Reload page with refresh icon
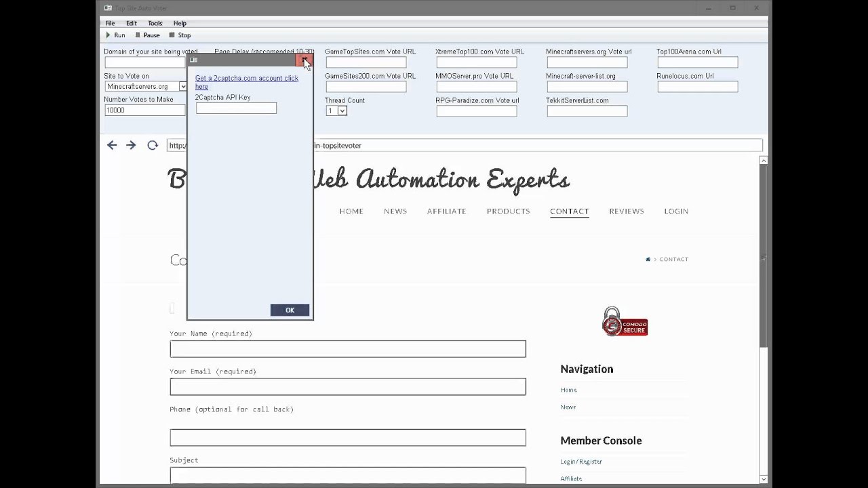 click(x=153, y=145)
